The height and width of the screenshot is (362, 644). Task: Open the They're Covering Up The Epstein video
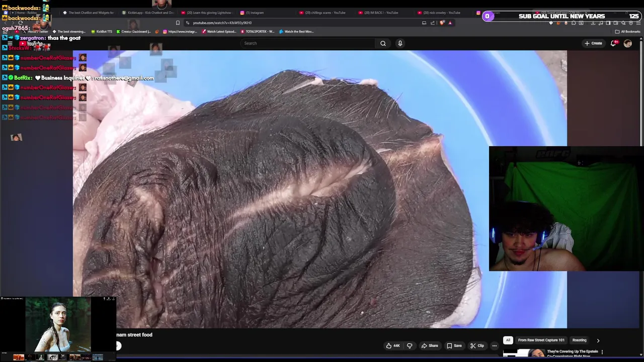click(x=572, y=353)
